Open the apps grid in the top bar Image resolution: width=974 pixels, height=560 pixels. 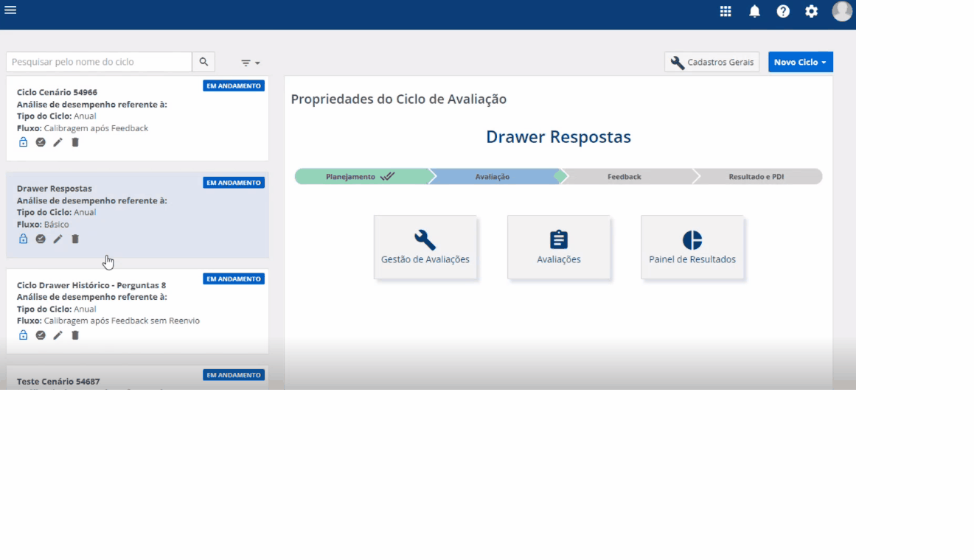point(725,11)
